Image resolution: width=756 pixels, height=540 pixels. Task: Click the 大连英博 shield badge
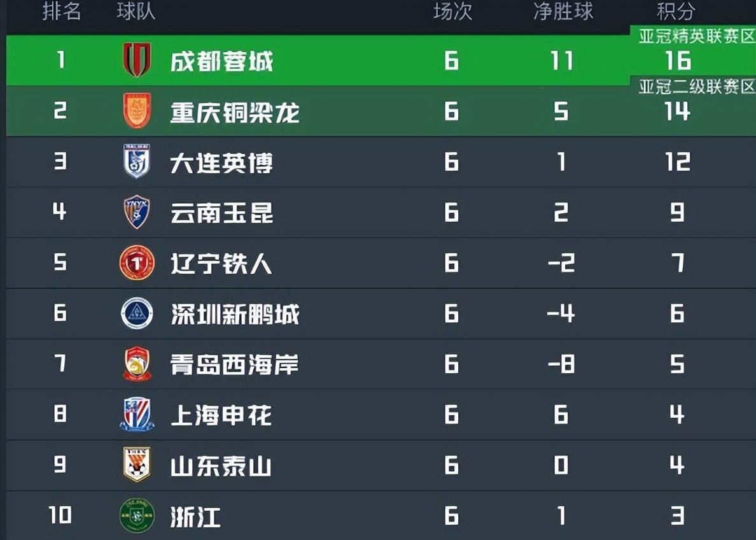tap(137, 161)
